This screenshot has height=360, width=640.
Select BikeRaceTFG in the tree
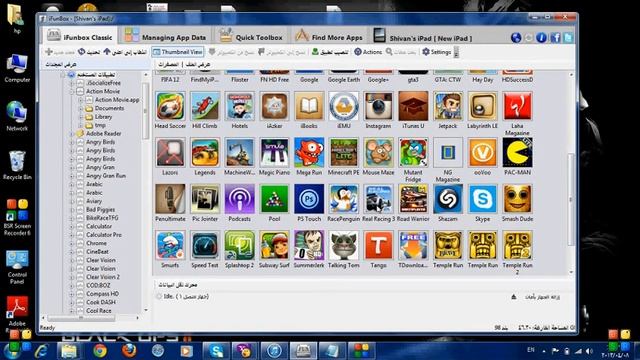pyautogui.click(x=102, y=218)
